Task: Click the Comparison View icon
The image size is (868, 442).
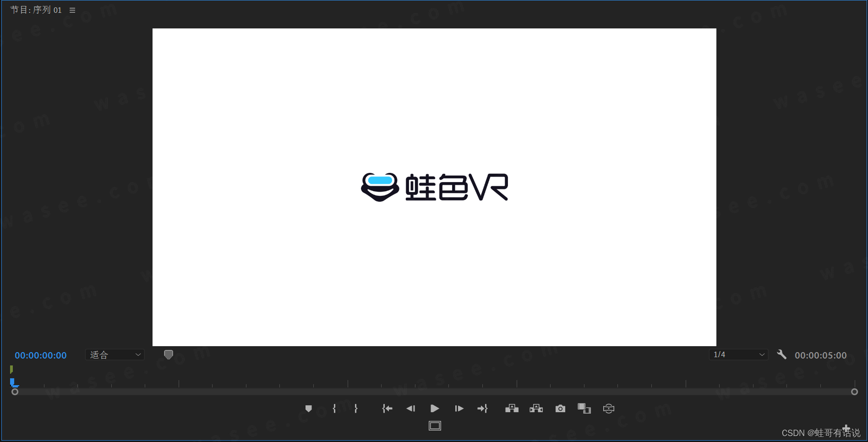Action: [x=584, y=409]
